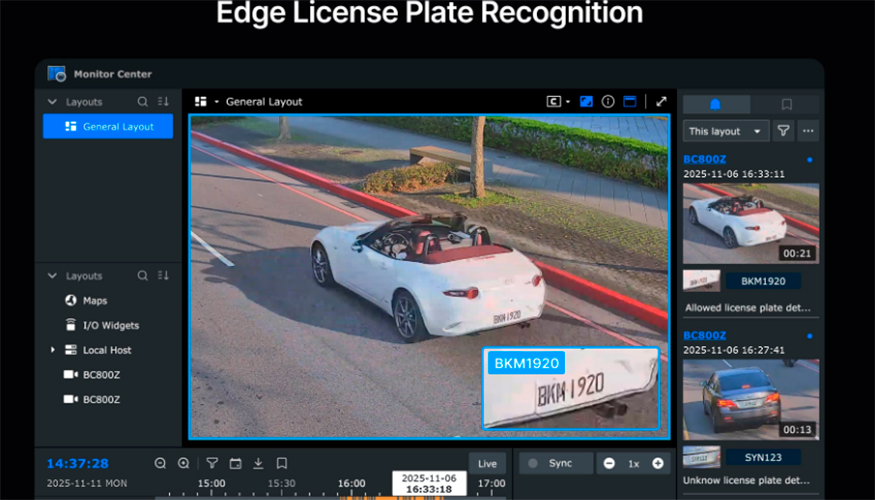Expand the Local Host tree node

pos(53,350)
